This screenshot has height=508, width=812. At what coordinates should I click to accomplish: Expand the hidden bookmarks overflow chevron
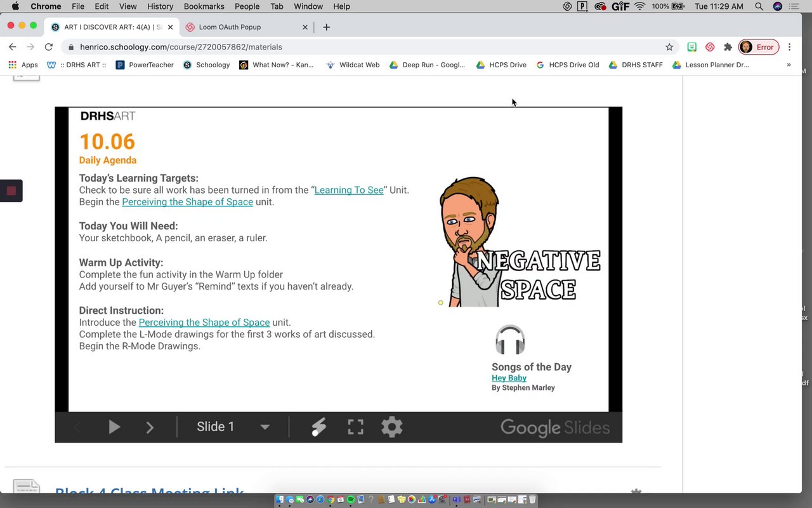click(789, 65)
